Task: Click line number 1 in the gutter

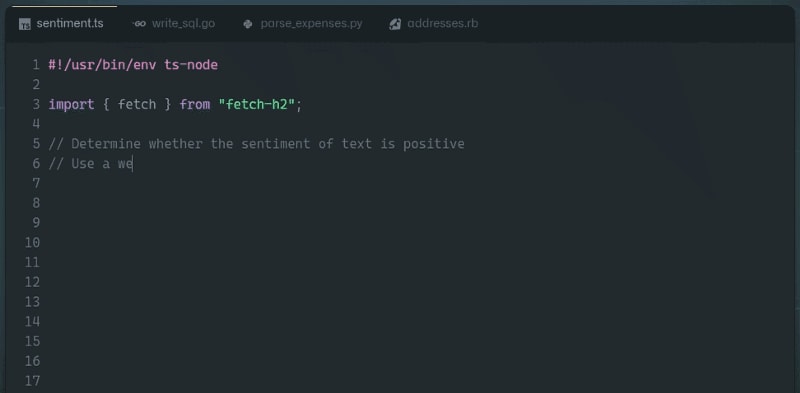Action: pyautogui.click(x=36, y=65)
